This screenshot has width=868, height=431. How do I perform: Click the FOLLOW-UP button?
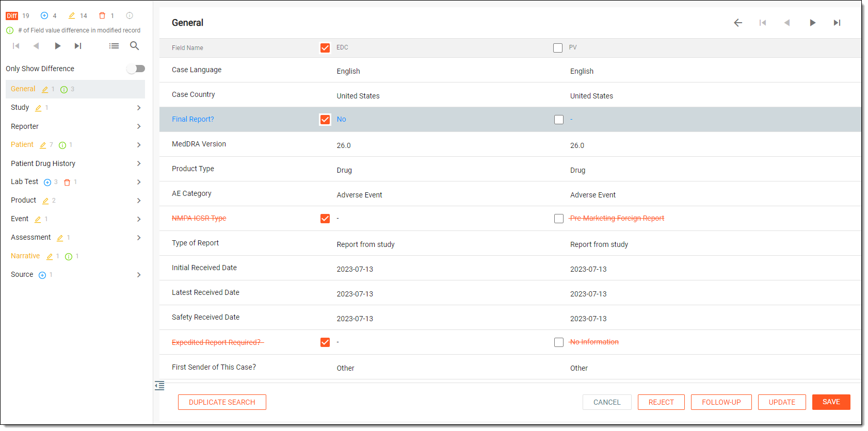coord(721,402)
